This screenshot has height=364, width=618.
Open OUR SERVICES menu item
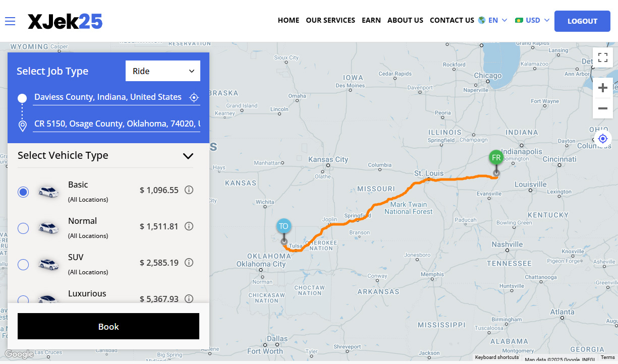click(x=330, y=20)
